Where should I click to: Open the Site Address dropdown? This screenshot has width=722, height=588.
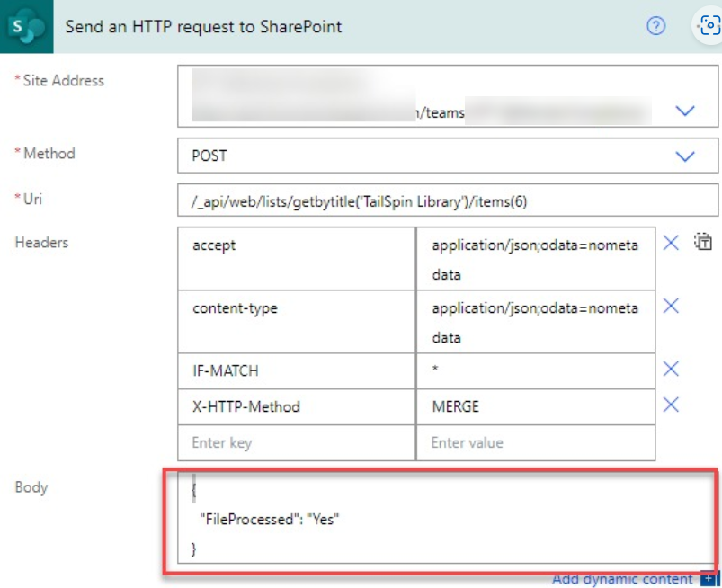pyautogui.click(x=686, y=110)
